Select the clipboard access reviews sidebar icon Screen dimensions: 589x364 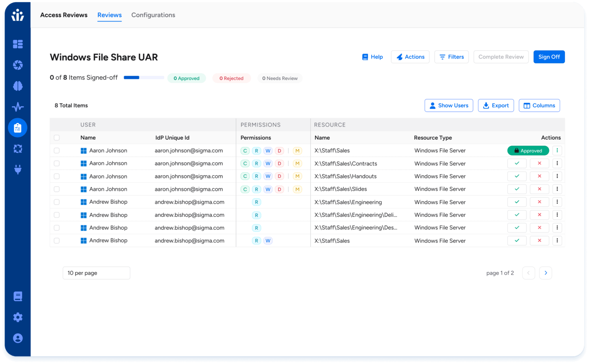pos(18,128)
